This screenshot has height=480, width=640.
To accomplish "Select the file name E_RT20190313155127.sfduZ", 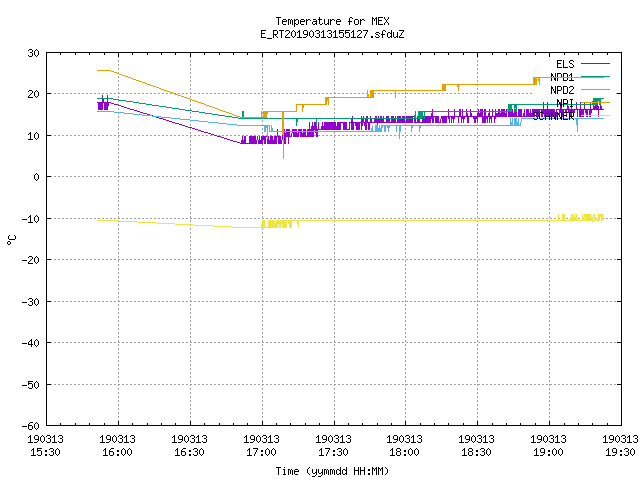I will pos(332,34).
